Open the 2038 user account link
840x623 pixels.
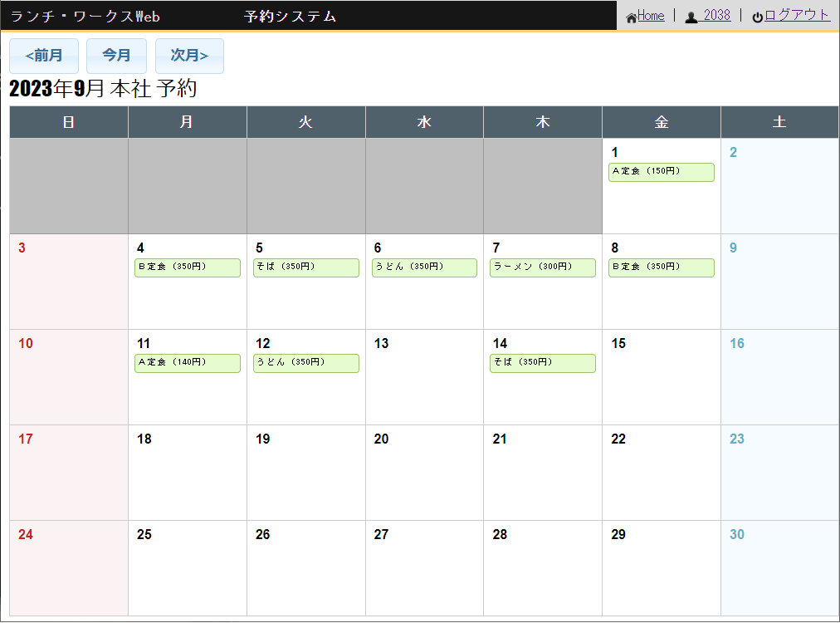tap(716, 16)
